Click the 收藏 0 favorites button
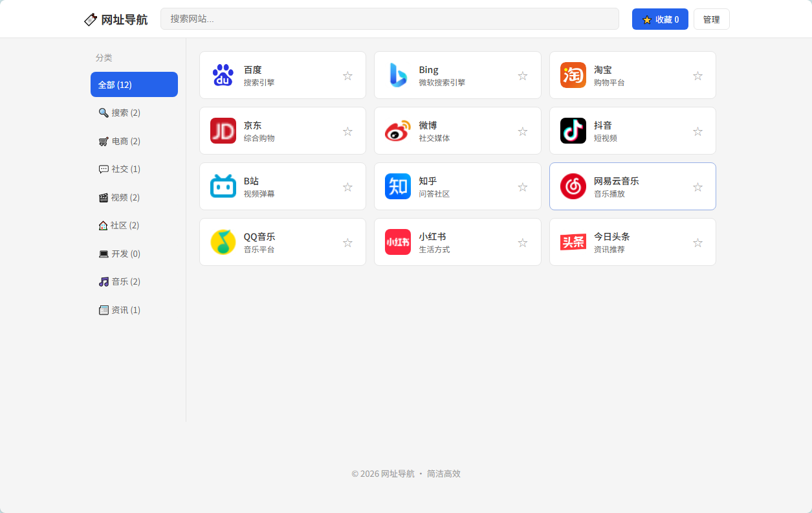Screen dimensions: 812x513 pos(660,19)
